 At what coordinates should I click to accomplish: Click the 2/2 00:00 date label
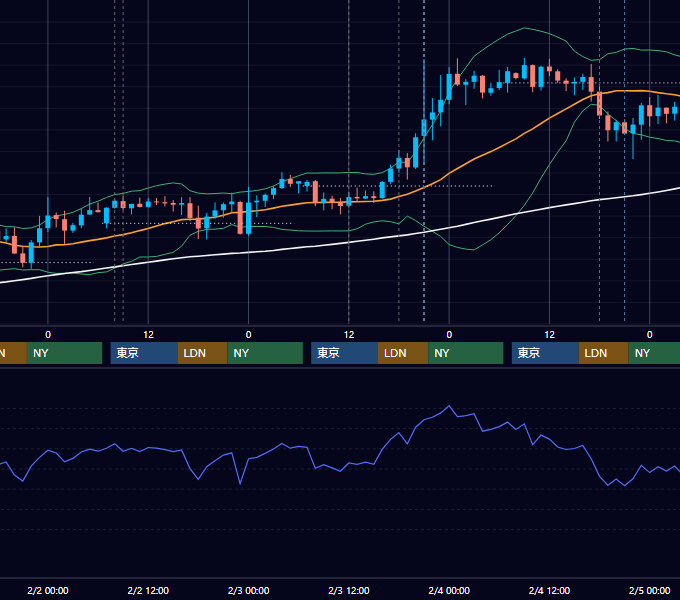click(x=48, y=590)
